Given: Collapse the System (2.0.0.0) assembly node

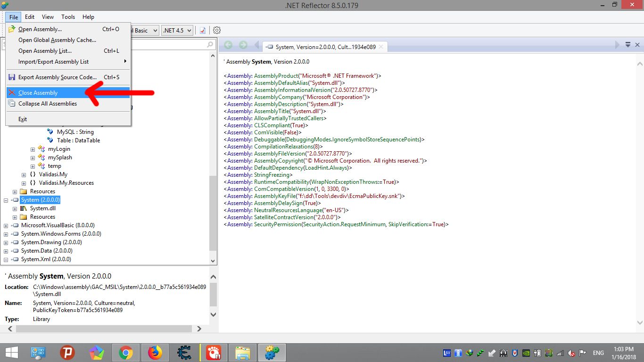Looking at the screenshot, I should (6, 200).
